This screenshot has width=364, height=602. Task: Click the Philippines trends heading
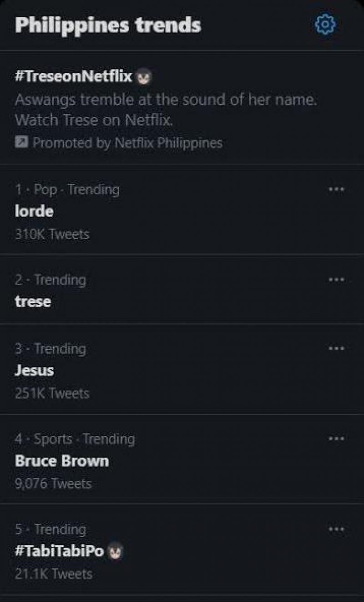point(108,25)
